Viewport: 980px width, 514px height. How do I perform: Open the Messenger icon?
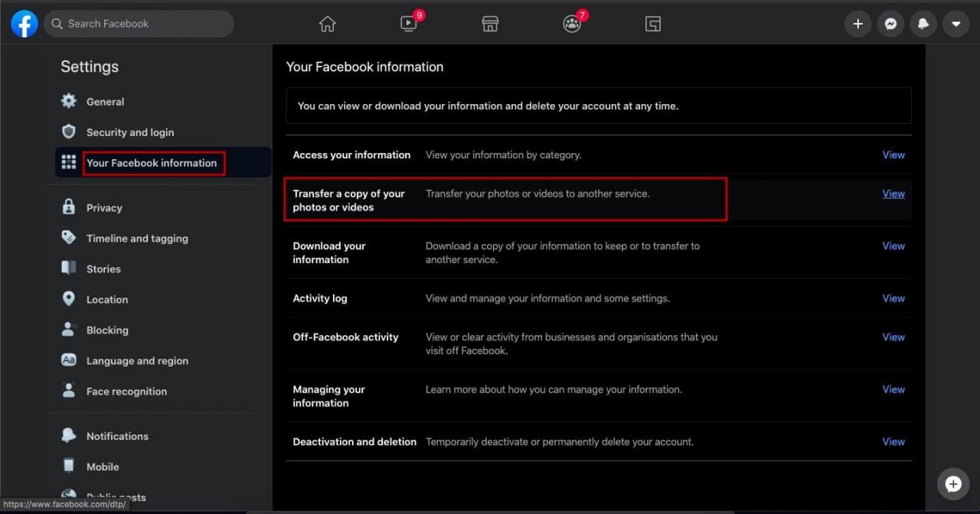[x=891, y=24]
